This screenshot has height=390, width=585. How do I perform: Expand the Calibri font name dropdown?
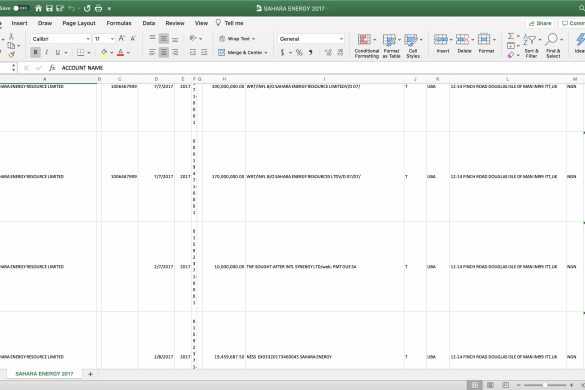pos(88,39)
